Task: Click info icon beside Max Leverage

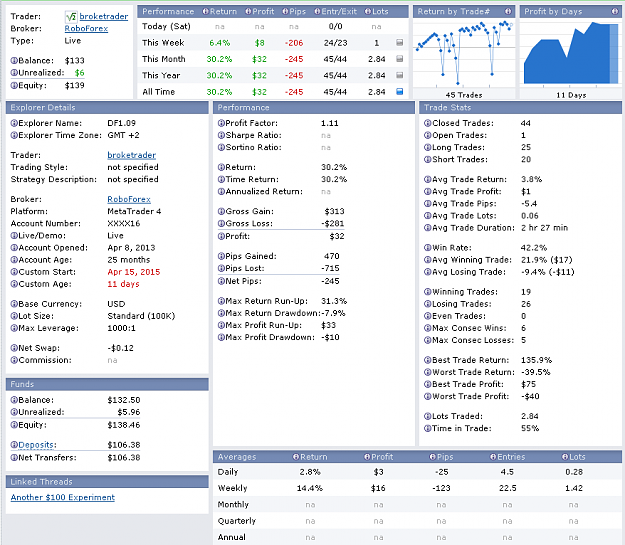Action: pyautogui.click(x=14, y=328)
